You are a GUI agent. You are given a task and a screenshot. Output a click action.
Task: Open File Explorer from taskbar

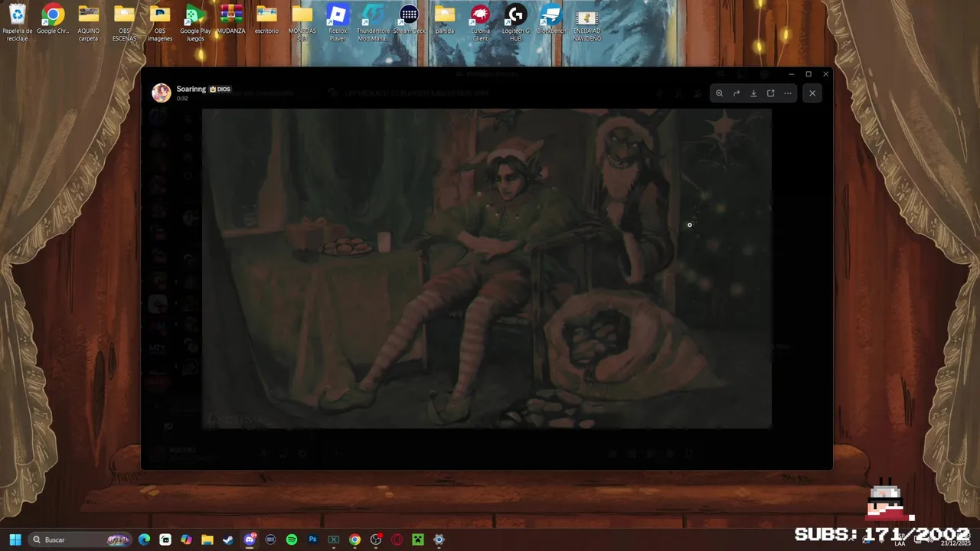click(x=207, y=540)
